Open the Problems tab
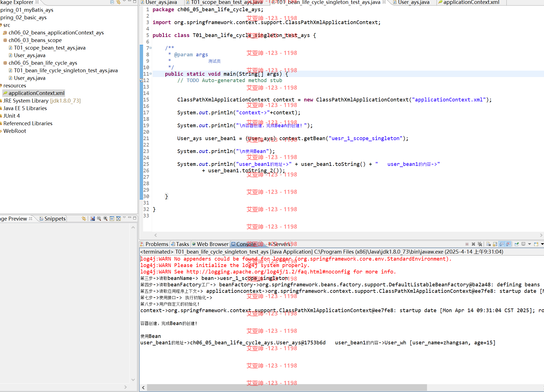 coord(154,244)
